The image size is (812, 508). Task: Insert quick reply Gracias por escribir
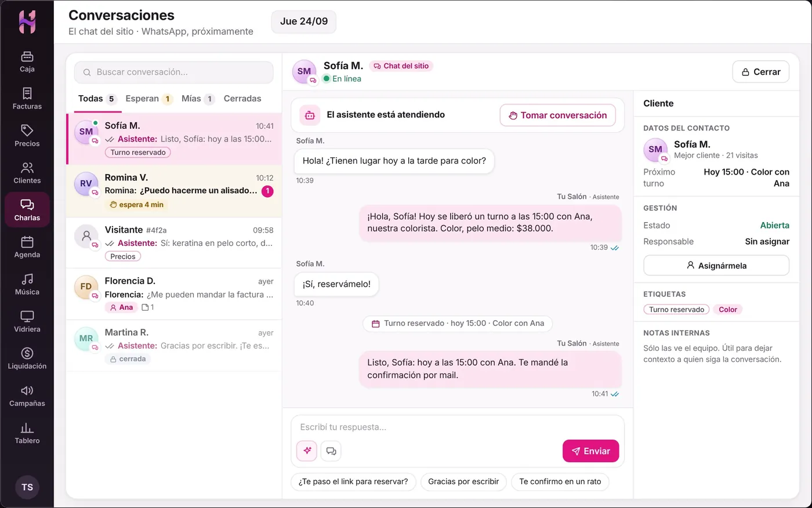tap(463, 481)
